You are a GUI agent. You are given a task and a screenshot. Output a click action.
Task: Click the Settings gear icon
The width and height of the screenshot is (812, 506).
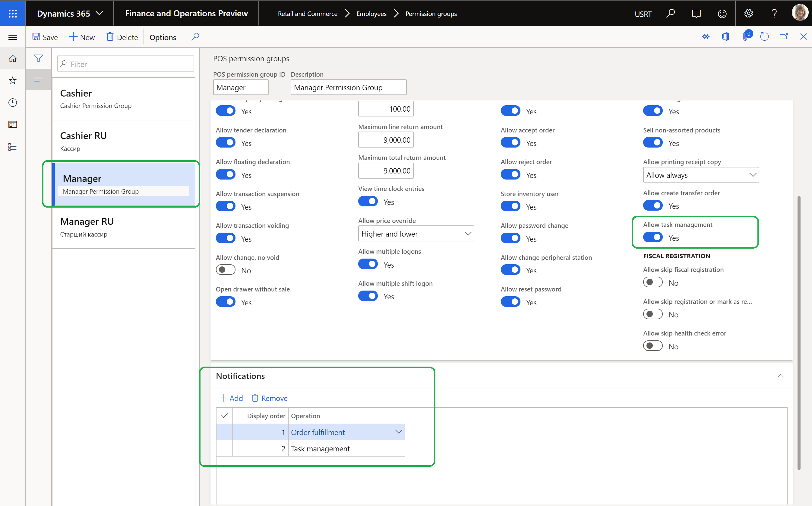click(748, 13)
